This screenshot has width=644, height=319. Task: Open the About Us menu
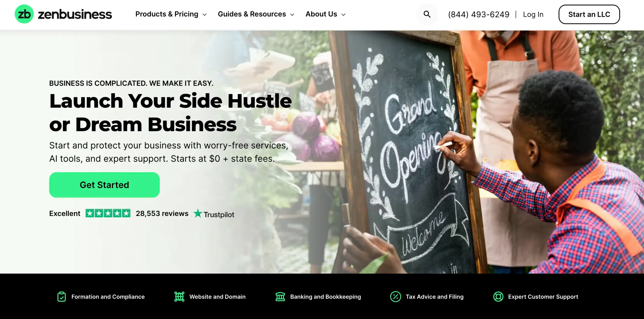click(326, 14)
